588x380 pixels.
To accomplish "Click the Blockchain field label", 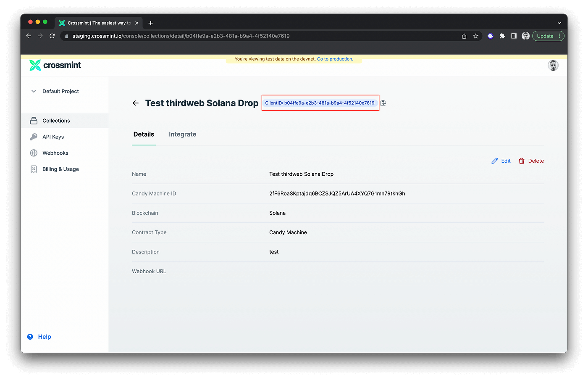I will point(145,213).
